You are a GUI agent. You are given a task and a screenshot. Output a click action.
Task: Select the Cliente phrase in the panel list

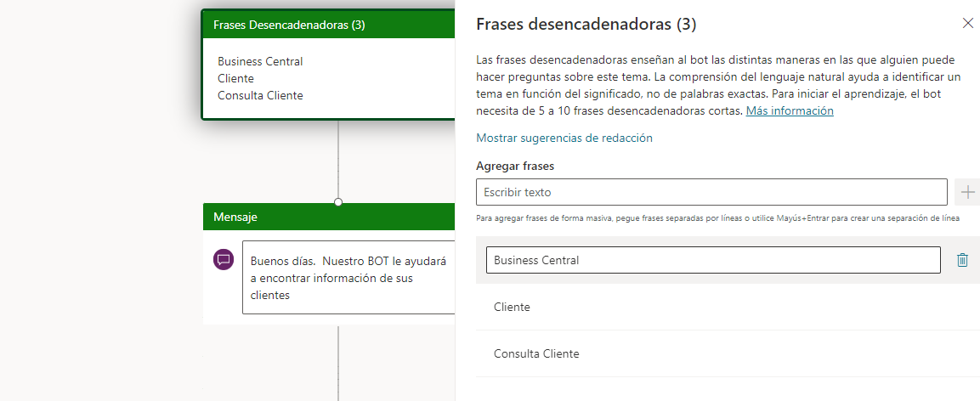pyautogui.click(x=728, y=307)
